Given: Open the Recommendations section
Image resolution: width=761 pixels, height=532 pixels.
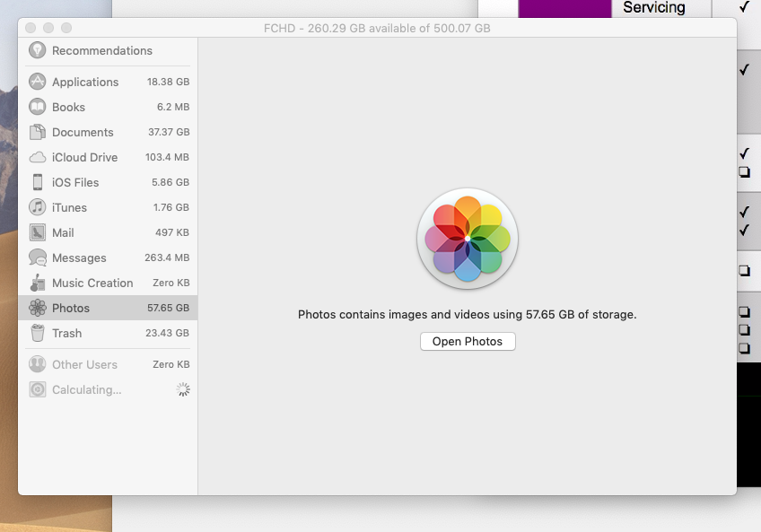Looking at the screenshot, I should coord(102,50).
